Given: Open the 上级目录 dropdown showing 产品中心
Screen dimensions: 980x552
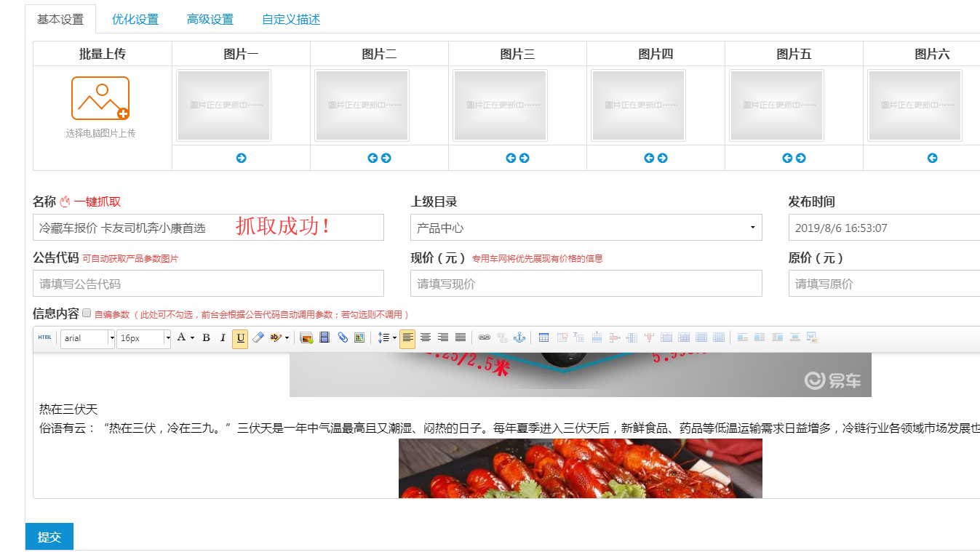Looking at the screenshot, I should click(586, 228).
